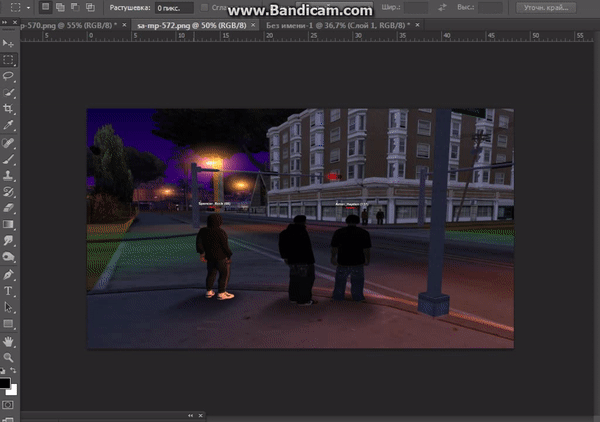
Task: Toggle the Сглаживание checkbox
Action: coord(205,8)
